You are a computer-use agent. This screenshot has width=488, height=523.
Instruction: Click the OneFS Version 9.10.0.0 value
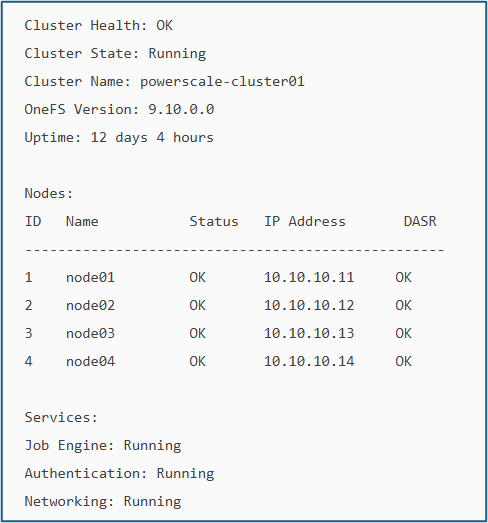click(181, 110)
